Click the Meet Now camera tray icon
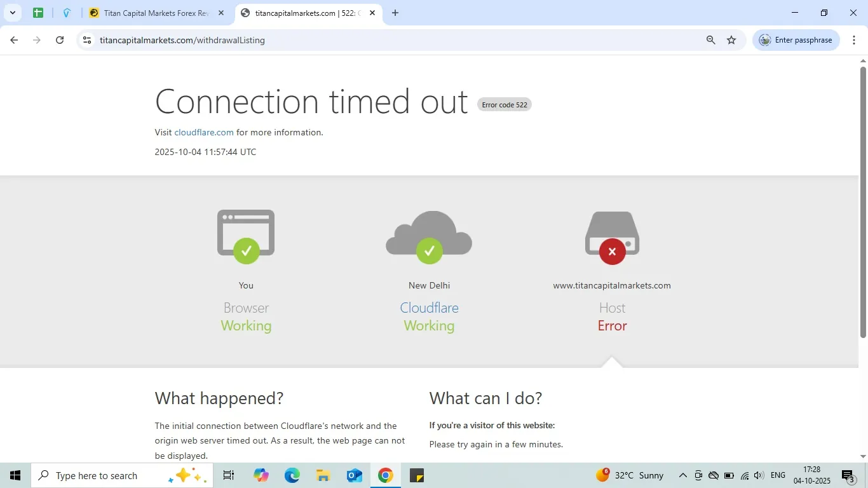Viewport: 868px width, 488px height. [698, 475]
